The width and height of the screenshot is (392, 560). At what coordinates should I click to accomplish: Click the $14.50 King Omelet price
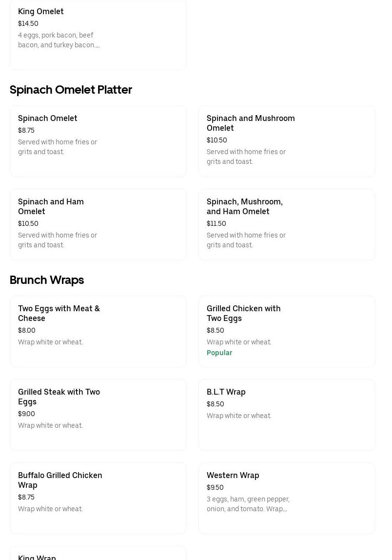click(x=28, y=23)
